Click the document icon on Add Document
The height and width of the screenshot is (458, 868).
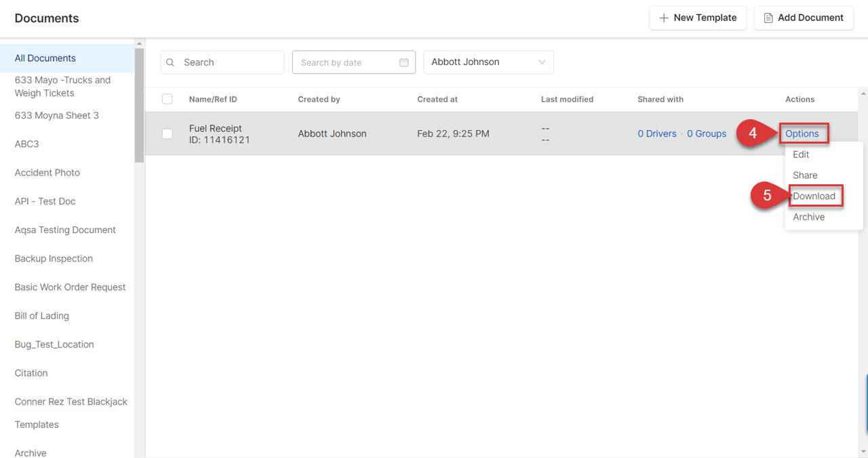coord(768,18)
